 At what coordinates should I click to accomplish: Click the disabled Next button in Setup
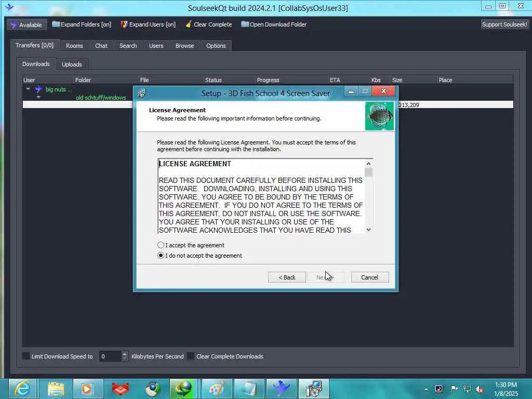click(x=326, y=277)
